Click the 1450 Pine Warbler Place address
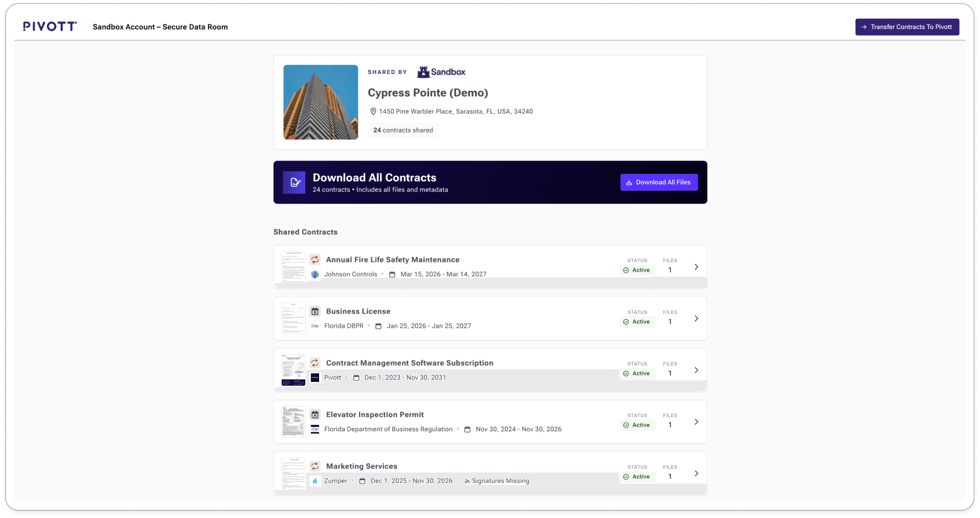Image resolution: width=980 pixels, height=518 pixels. pyautogui.click(x=456, y=112)
